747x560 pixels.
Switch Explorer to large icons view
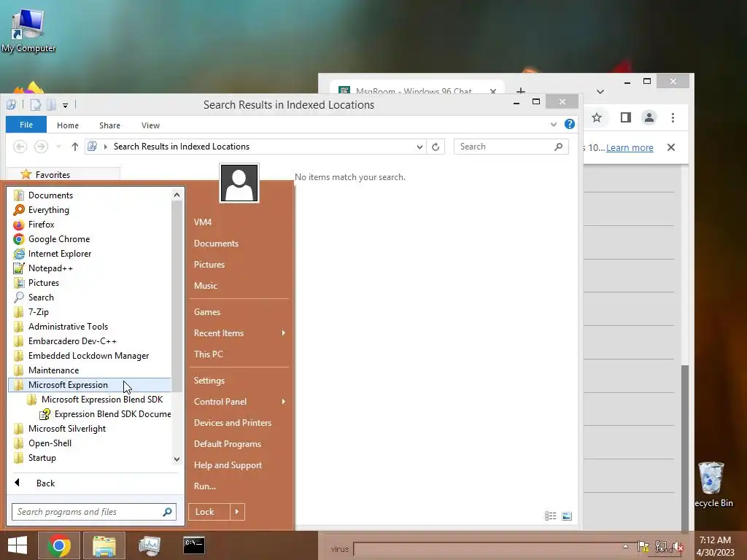coord(567,516)
